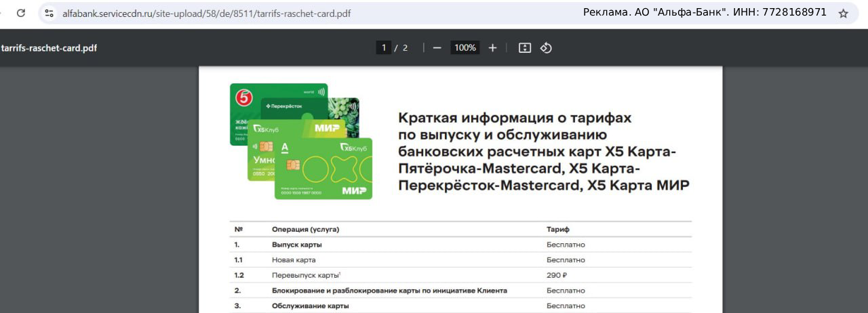
Task: Click row number "1.2"
Action: (x=239, y=275)
